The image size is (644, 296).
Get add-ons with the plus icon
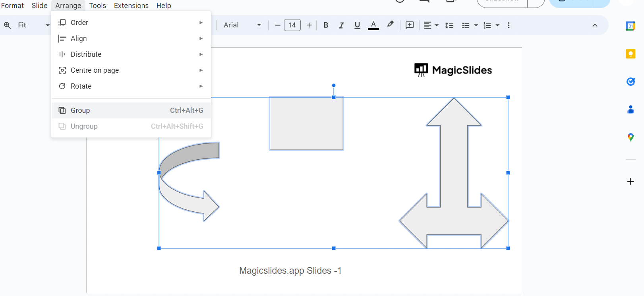point(630,181)
